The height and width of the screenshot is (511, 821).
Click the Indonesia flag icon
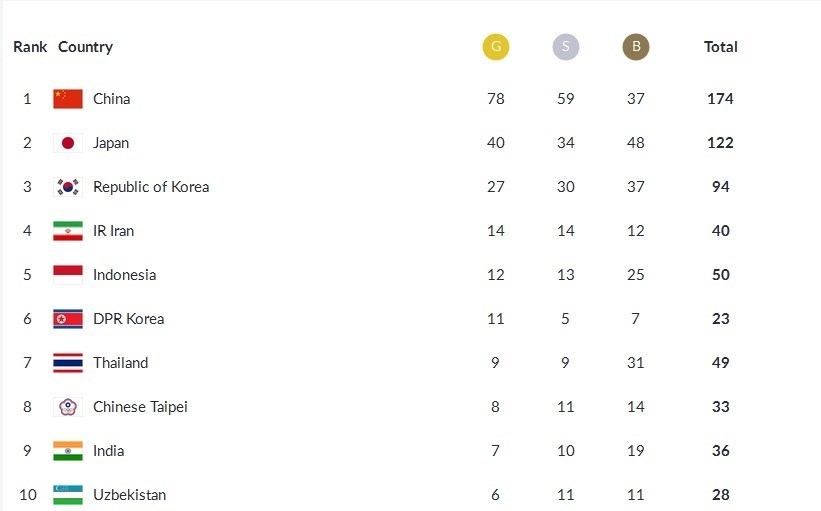tap(68, 275)
